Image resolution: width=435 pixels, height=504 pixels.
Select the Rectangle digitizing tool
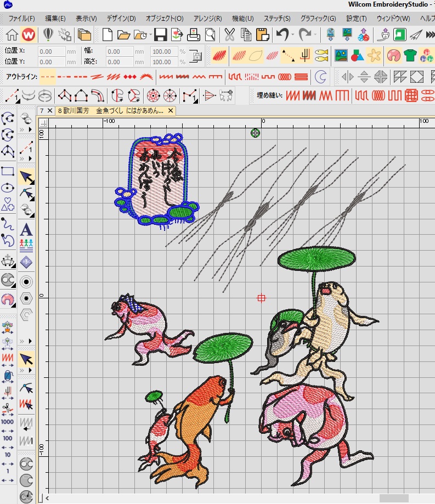tap(8, 171)
